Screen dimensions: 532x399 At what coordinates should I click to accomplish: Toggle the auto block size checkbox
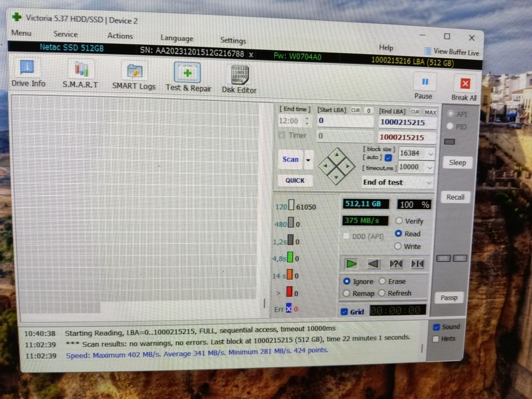388,158
